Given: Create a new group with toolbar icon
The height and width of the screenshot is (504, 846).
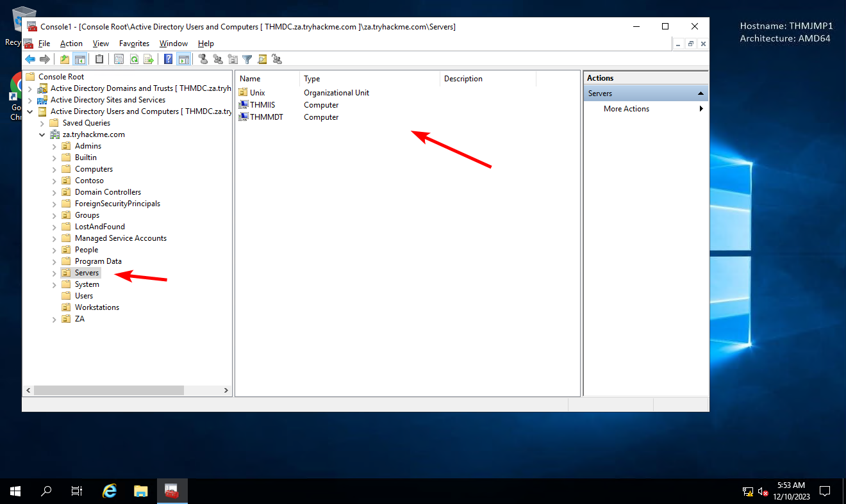Looking at the screenshot, I should (x=218, y=60).
